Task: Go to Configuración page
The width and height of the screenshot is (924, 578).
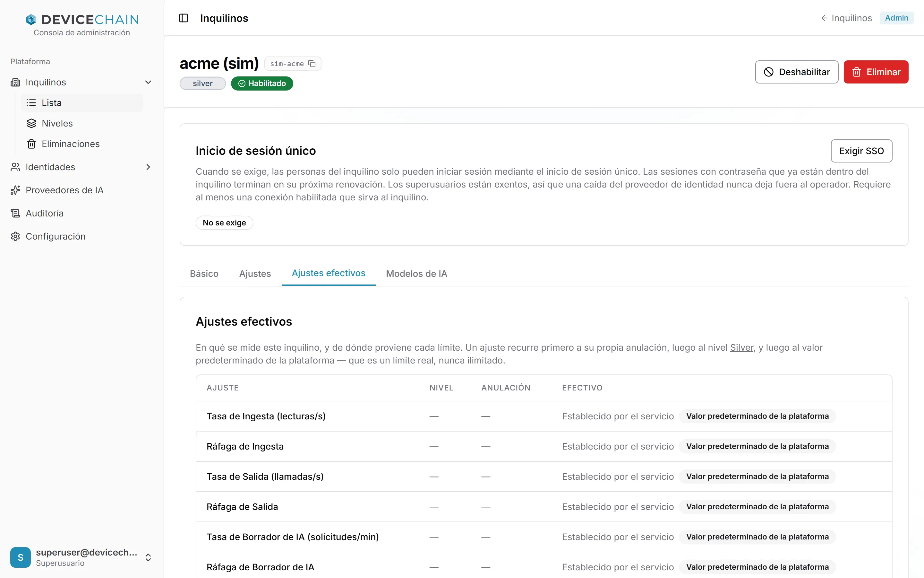Action: click(82, 237)
